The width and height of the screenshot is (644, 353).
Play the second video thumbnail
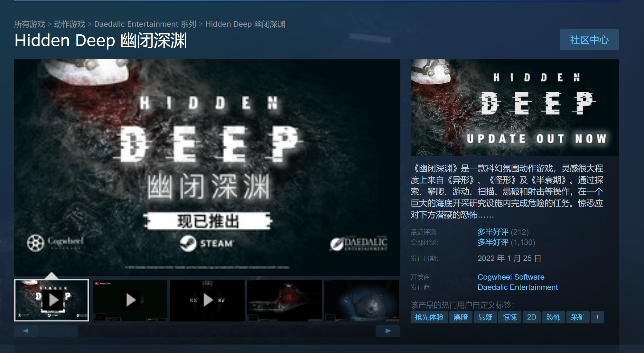pos(130,300)
